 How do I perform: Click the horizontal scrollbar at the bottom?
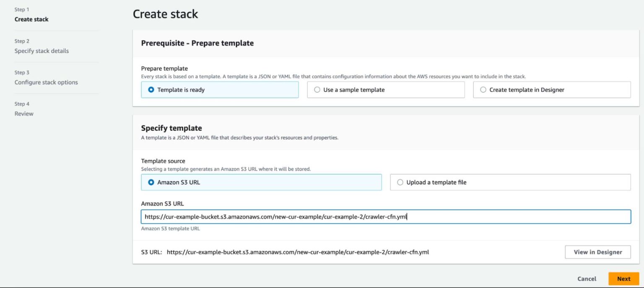click(322, 286)
